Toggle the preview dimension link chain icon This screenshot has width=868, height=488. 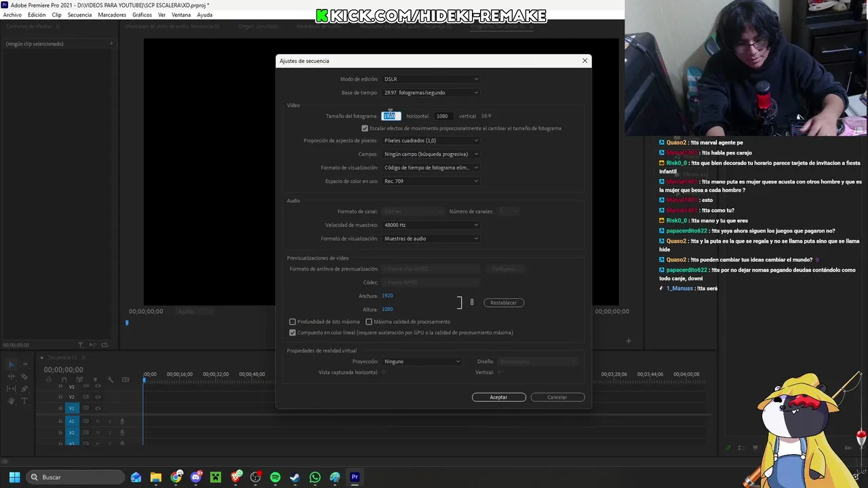click(471, 302)
